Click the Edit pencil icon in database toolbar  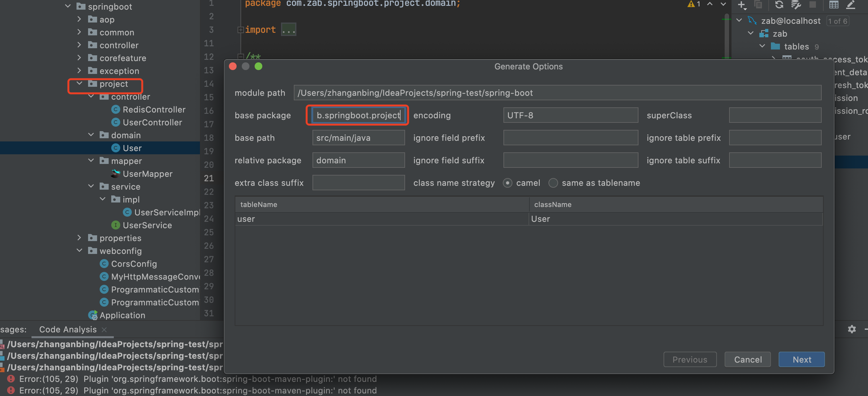[x=850, y=4]
